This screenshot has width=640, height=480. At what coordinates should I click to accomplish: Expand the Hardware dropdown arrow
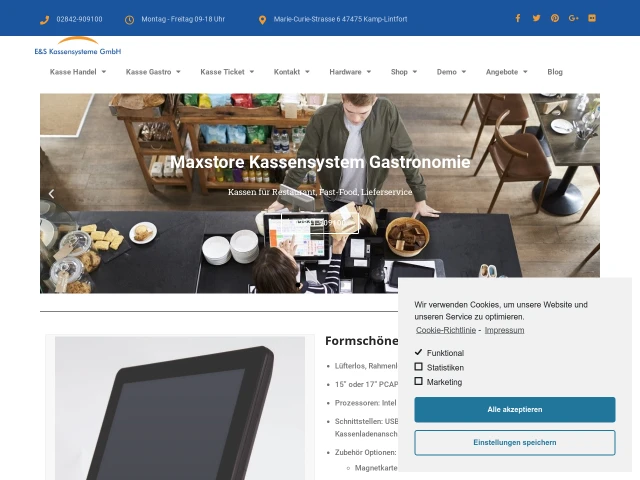click(x=369, y=72)
